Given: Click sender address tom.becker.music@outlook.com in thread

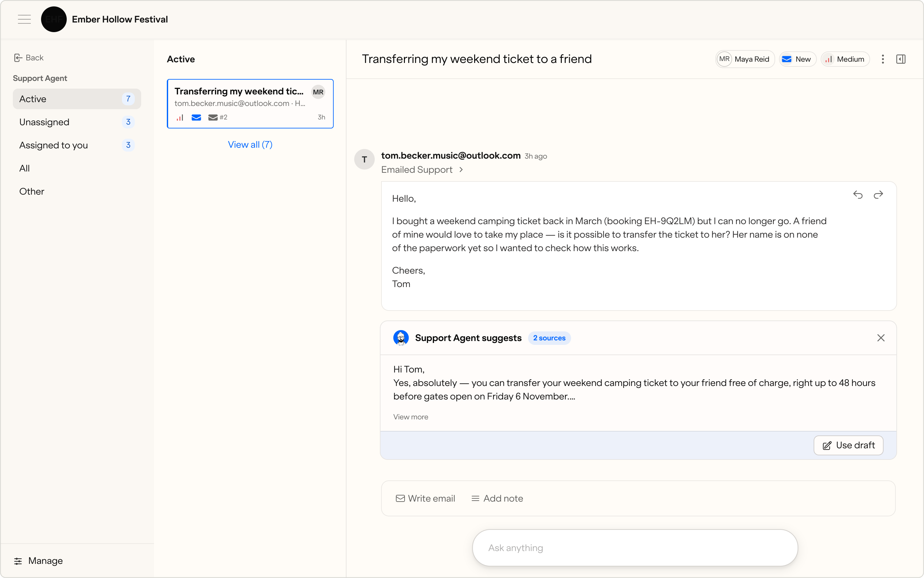Looking at the screenshot, I should pos(451,156).
